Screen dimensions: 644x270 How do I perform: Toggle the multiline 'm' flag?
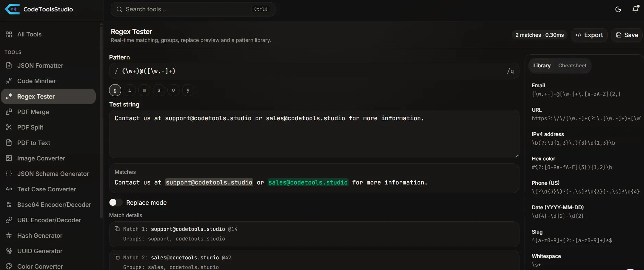[x=144, y=90]
